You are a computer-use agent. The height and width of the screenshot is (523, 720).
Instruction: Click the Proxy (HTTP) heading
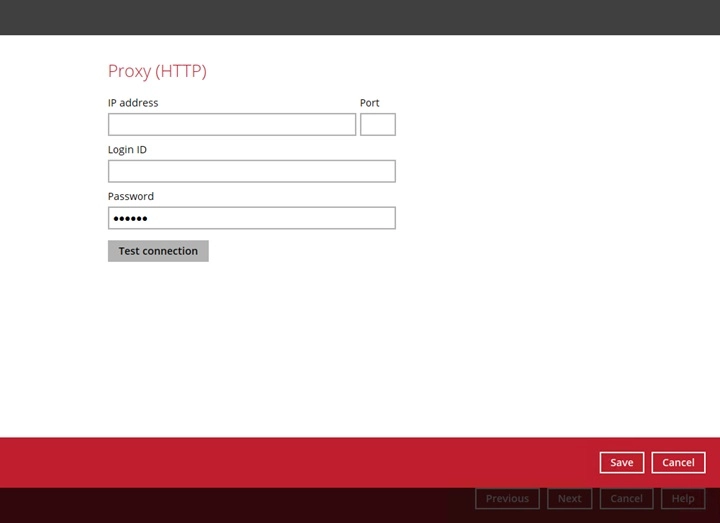click(157, 71)
